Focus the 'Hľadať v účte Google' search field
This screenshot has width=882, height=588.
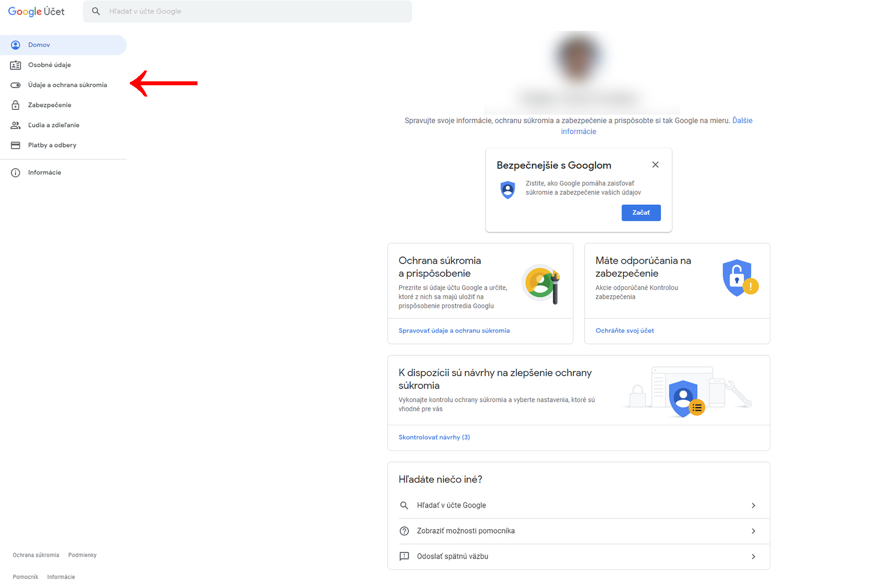click(247, 11)
